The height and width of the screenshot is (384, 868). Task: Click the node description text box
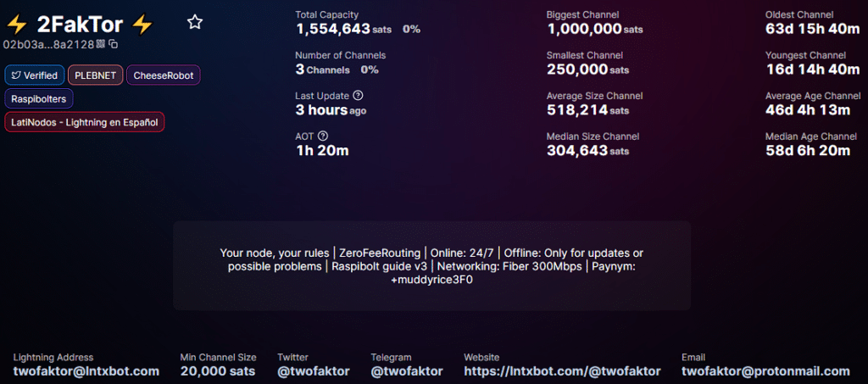coord(431,266)
